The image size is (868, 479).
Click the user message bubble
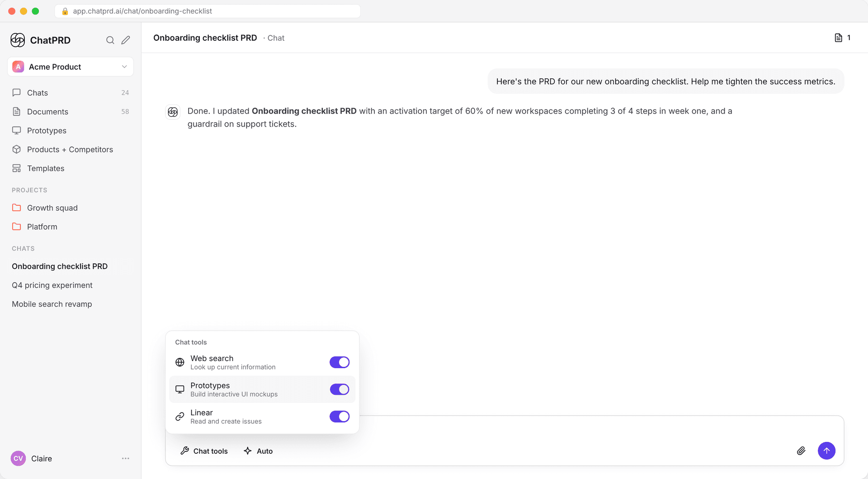click(665, 81)
